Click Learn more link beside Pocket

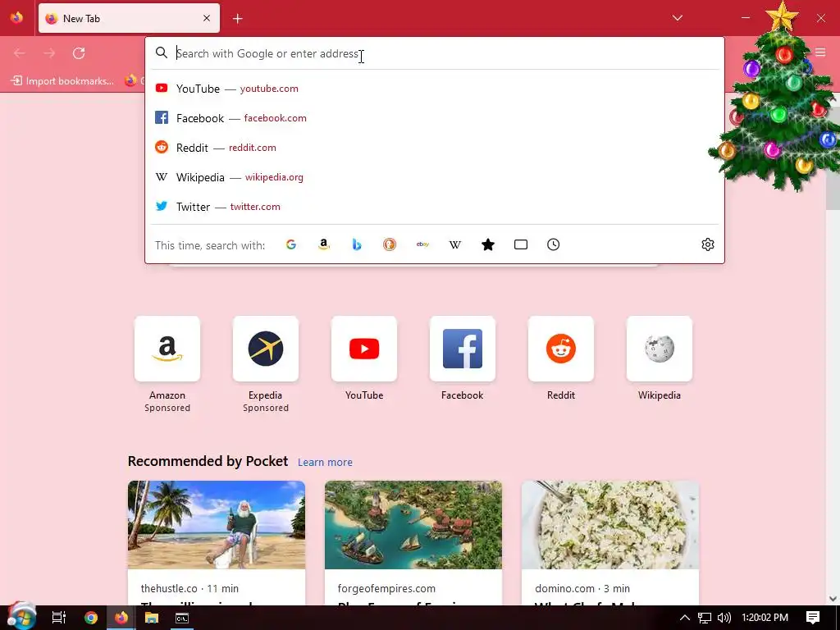(325, 463)
